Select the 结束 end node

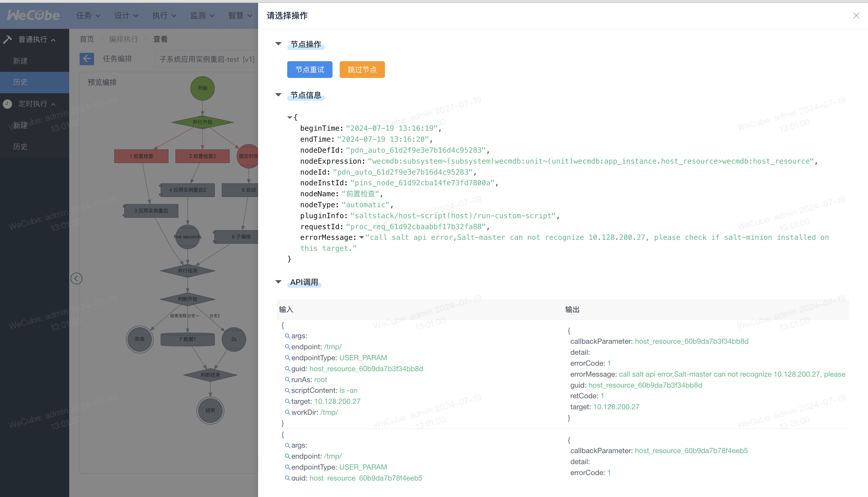211,410
